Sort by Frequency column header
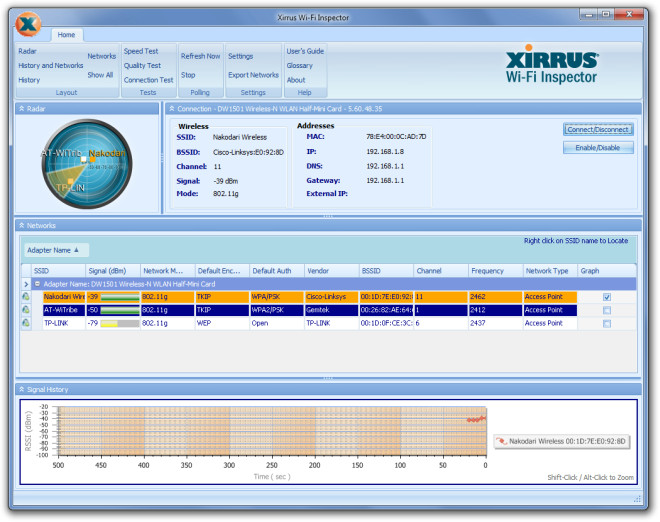 click(496, 271)
